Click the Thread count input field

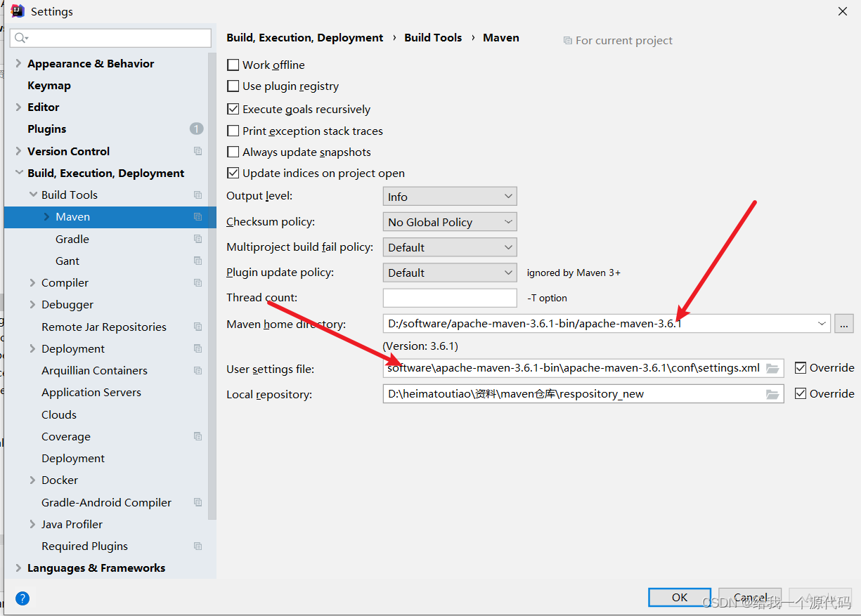tap(450, 298)
